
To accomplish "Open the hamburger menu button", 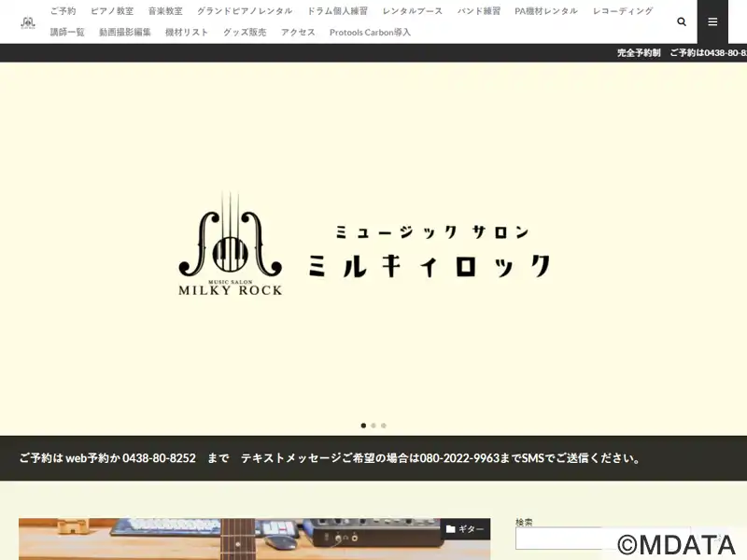I will click(712, 21).
